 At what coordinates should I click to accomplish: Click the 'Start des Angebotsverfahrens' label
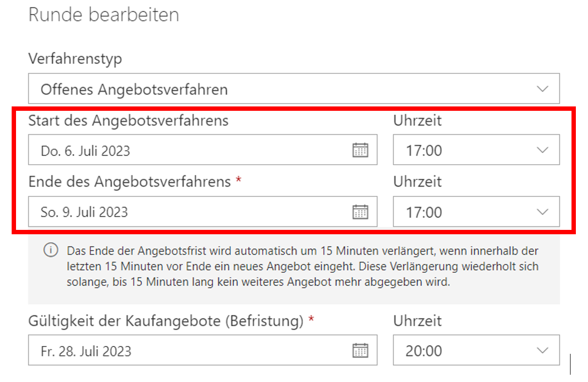click(128, 121)
